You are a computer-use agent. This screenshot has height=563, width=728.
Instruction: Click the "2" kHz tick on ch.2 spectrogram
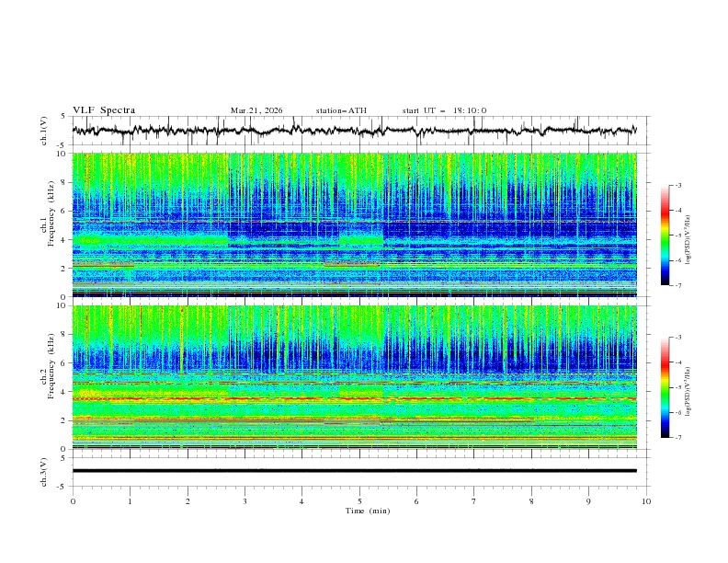[x=64, y=420]
